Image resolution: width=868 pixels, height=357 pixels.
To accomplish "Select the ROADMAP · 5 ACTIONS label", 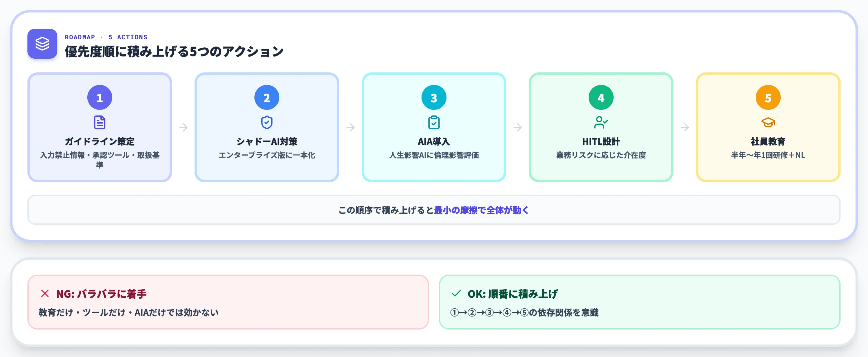I will click(106, 37).
